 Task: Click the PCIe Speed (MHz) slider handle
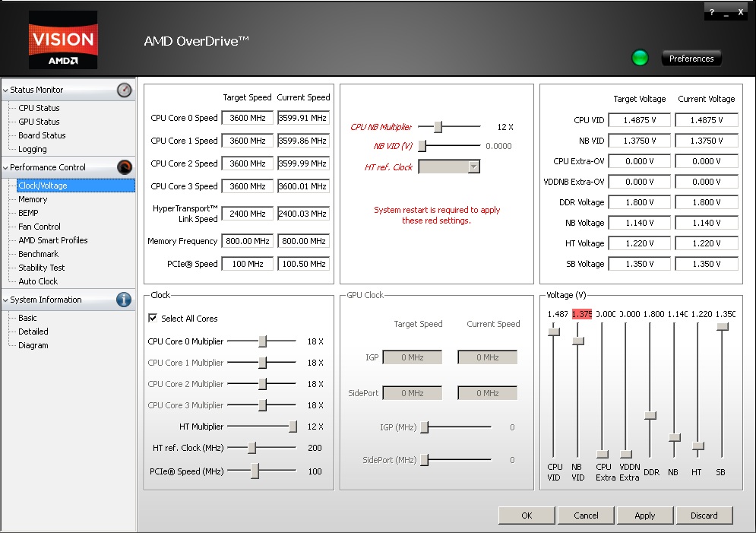coord(255,471)
